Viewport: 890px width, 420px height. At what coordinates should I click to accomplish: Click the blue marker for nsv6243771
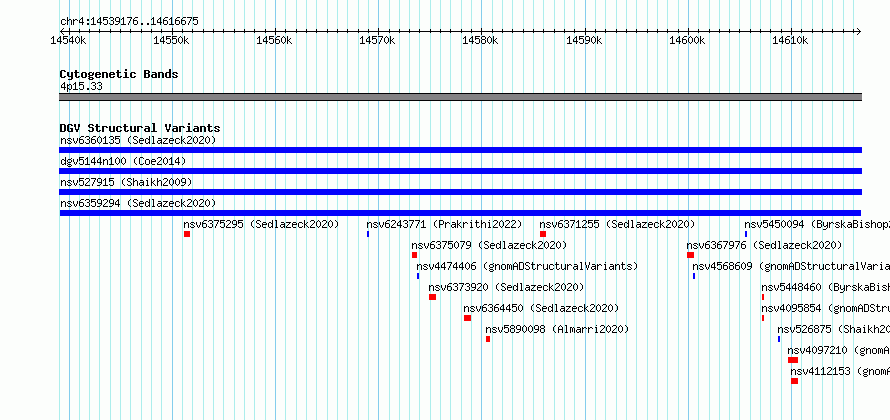coord(368,234)
